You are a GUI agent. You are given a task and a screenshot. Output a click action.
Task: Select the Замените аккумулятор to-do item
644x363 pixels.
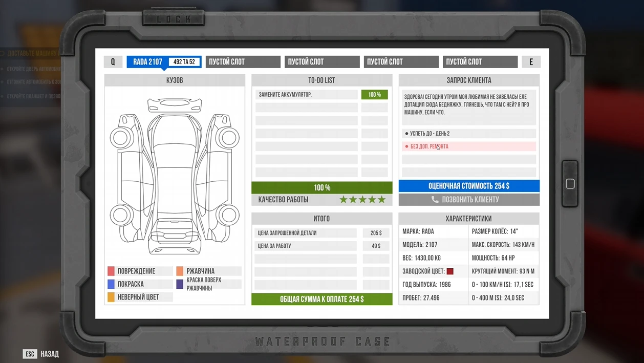click(x=306, y=95)
